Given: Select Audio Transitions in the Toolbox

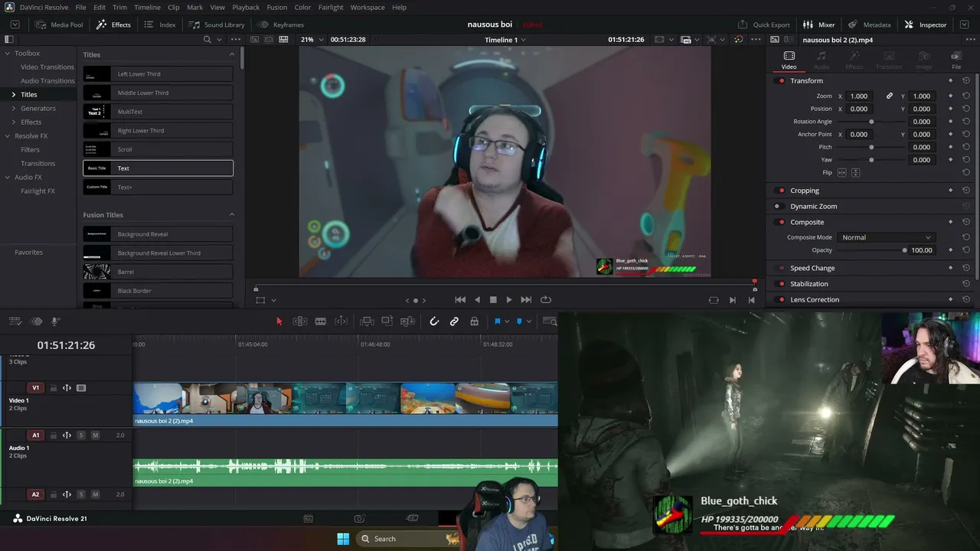Looking at the screenshot, I should pos(47,81).
